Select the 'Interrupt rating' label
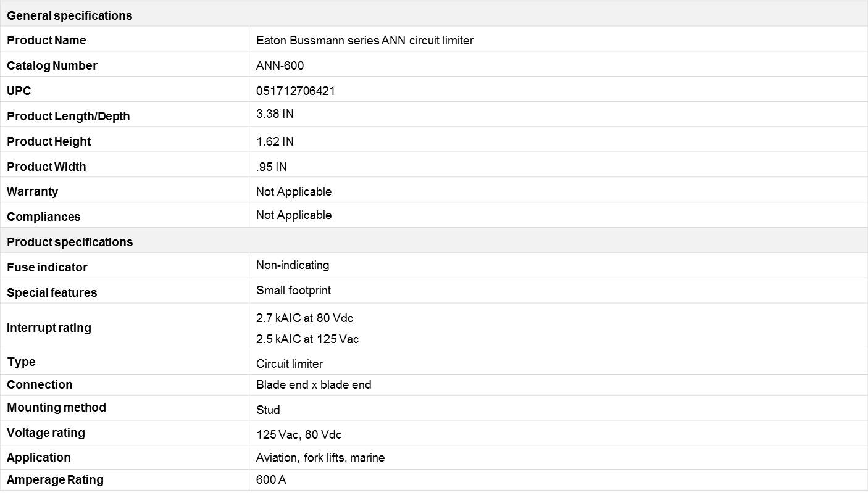The image size is (868, 493). (49, 328)
